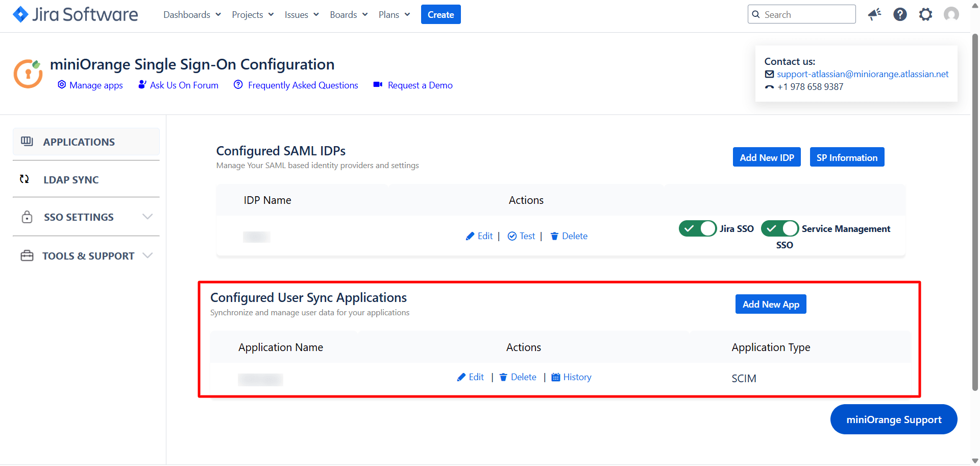Click the trash icon for SCIM app

tap(503, 378)
